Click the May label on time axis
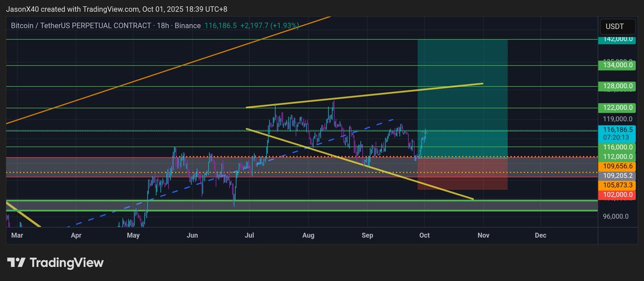644x281 pixels. click(x=134, y=235)
